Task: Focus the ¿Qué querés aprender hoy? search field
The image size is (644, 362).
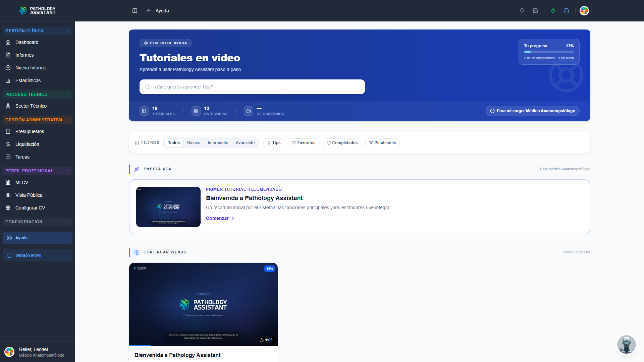Action: pyautogui.click(x=252, y=87)
